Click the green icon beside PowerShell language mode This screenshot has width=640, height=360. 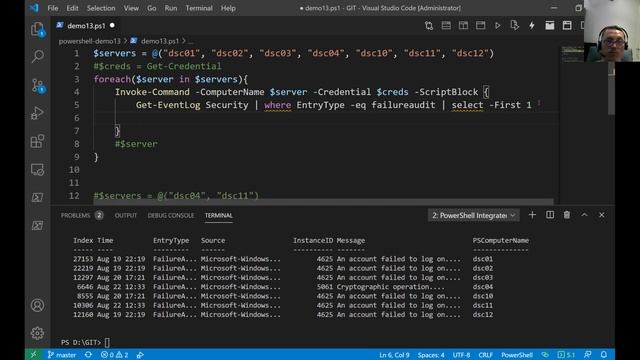(545, 355)
